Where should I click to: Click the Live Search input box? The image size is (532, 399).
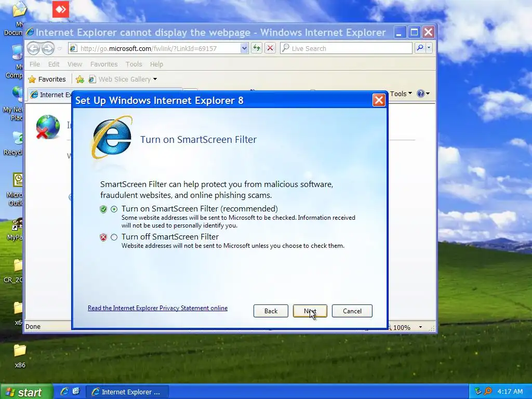(x=346, y=48)
